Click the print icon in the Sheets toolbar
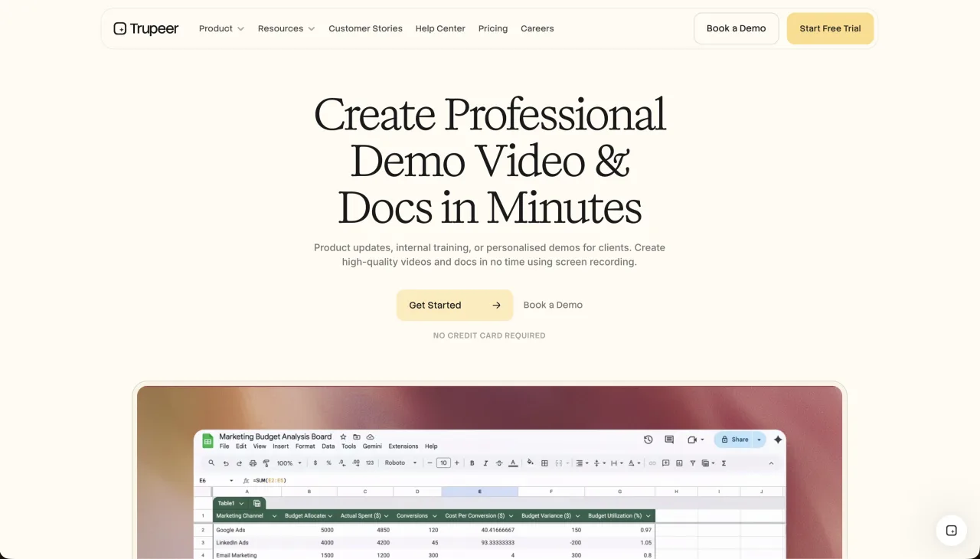 click(x=253, y=463)
